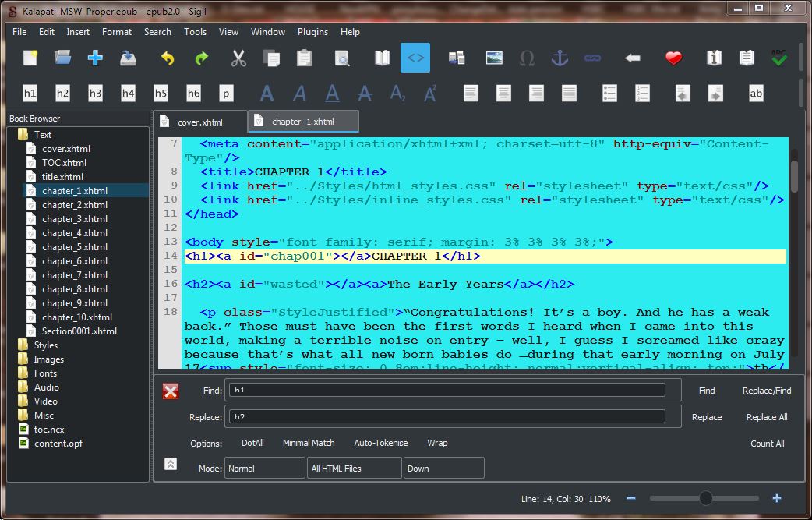Adjust the zoom slider handle

coord(706,498)
